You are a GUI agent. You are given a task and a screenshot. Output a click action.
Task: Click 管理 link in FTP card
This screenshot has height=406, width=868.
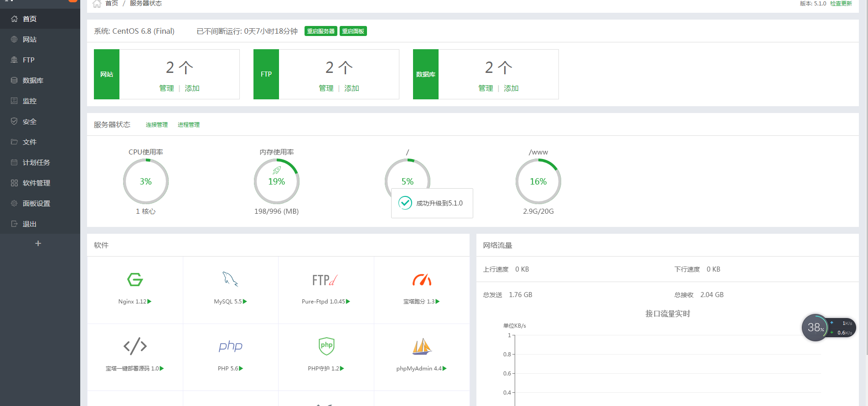326,88
